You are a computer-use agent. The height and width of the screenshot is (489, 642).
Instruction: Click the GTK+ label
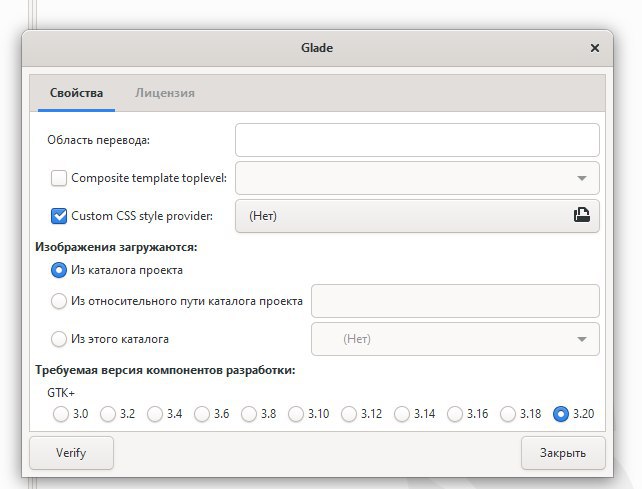click(x=61, y=393)
